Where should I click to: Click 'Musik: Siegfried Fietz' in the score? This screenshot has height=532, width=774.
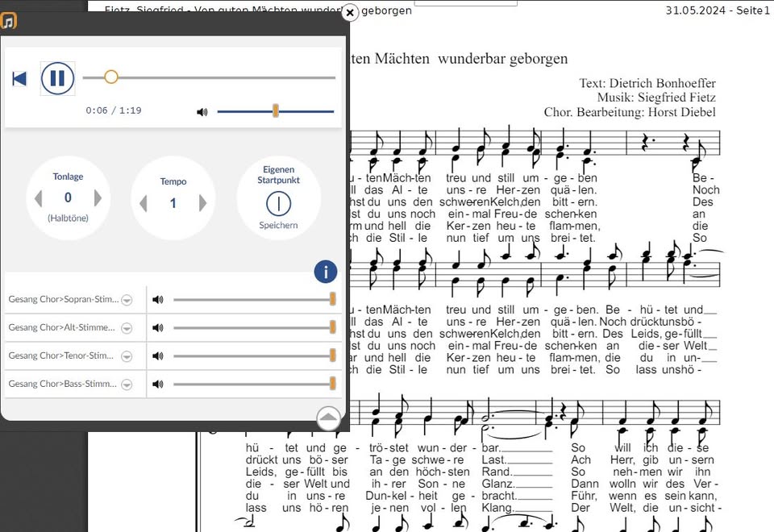656,98
